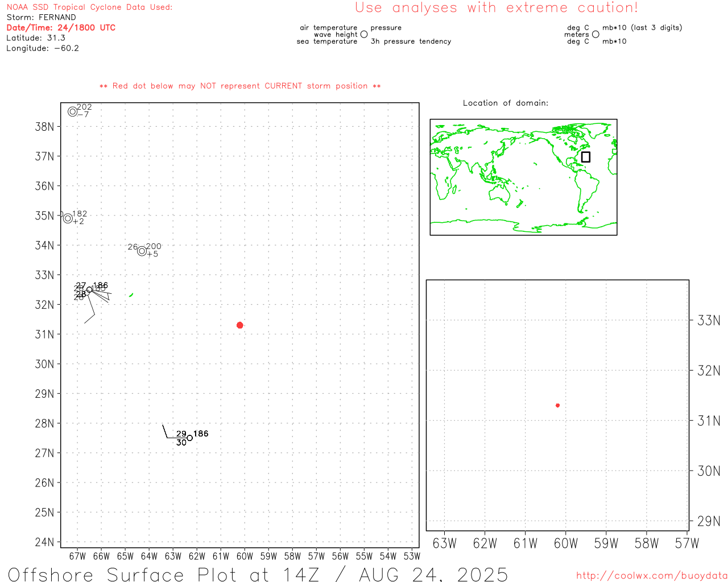Click the buoy station circle labeled 182
This screenshot has height=582, width=728.
[68, 218]
